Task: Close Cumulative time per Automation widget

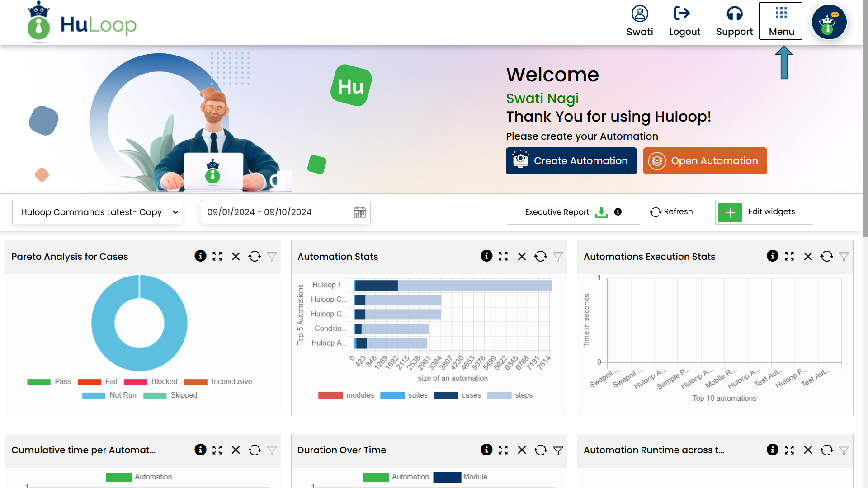Action: point(236,450)
